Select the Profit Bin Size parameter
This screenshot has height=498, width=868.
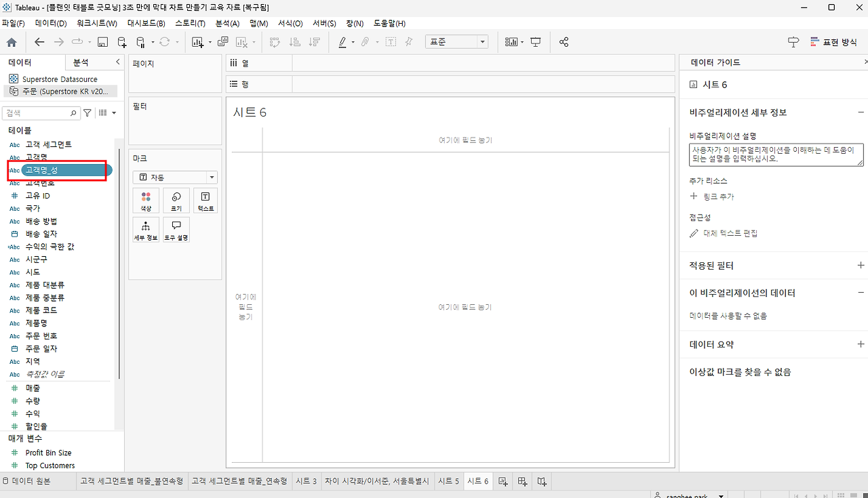point(48,453)
